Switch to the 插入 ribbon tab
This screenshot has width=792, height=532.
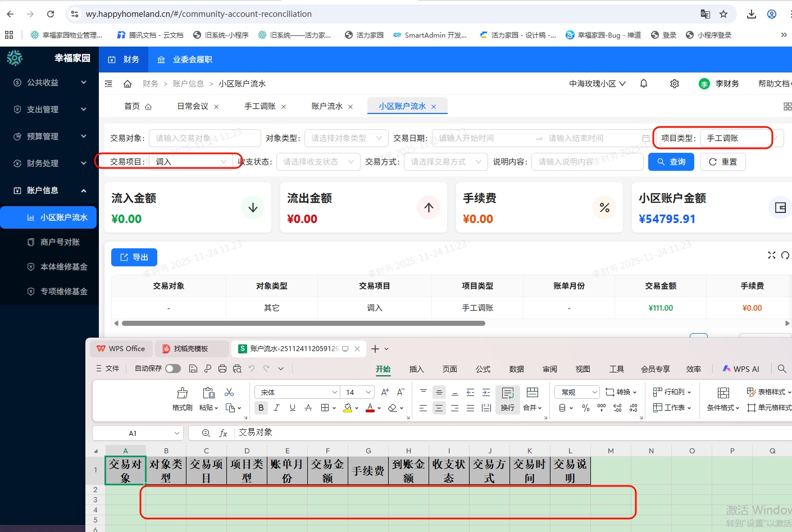coord(416,369)
